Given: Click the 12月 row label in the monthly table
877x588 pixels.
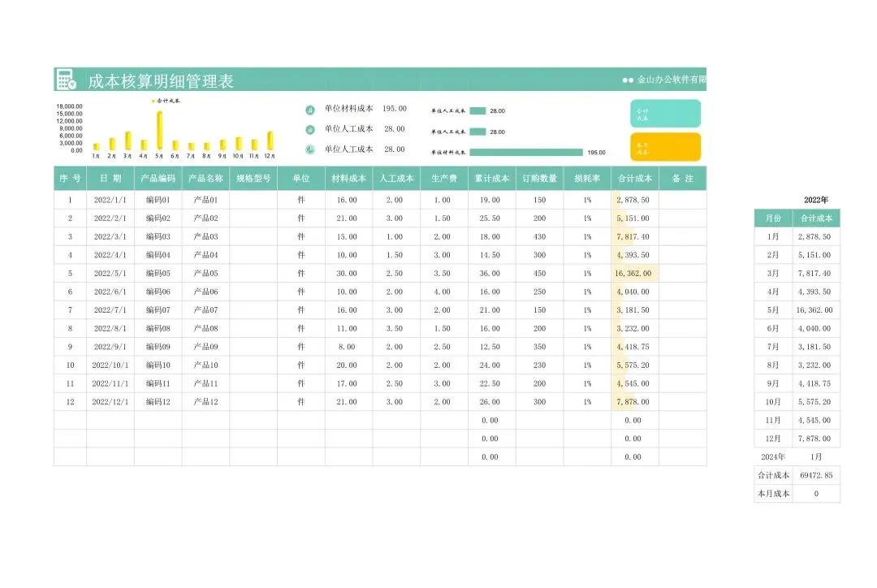Looking at the screenshot, I should (773, 439).
